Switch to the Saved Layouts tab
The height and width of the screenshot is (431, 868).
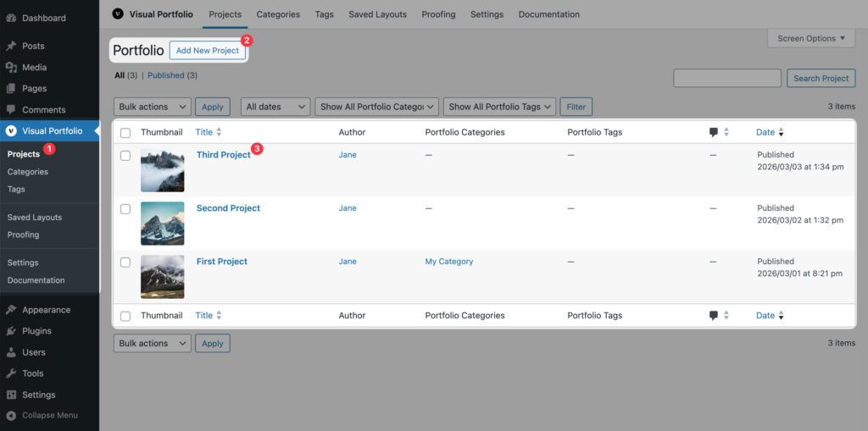(x=377, y=14)
